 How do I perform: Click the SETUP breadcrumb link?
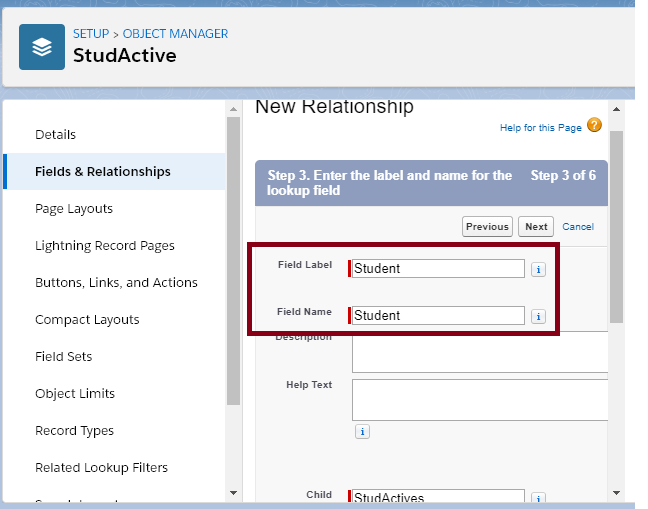tap(91, 34)
